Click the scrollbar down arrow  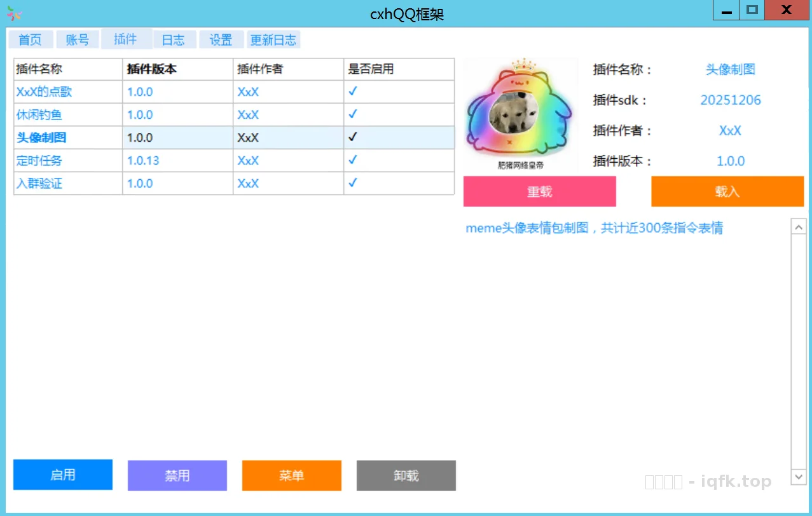pos(799,477)
